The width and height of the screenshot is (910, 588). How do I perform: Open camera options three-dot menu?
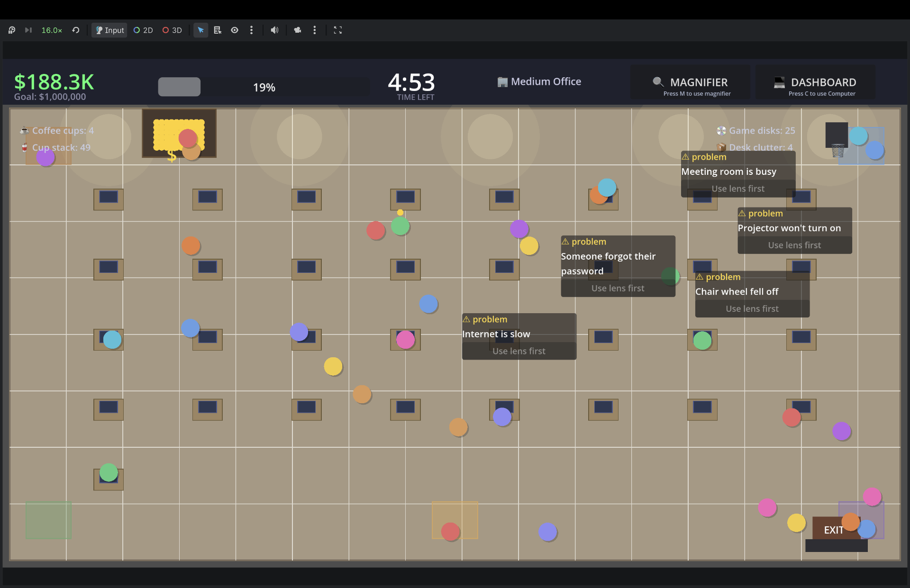click(315, 30)
